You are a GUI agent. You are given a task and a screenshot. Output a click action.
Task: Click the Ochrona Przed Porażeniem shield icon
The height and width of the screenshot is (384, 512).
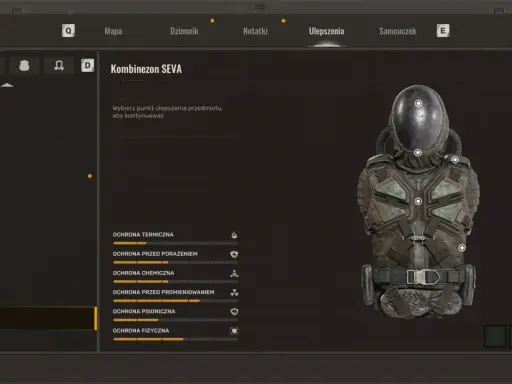click(234, 254)
